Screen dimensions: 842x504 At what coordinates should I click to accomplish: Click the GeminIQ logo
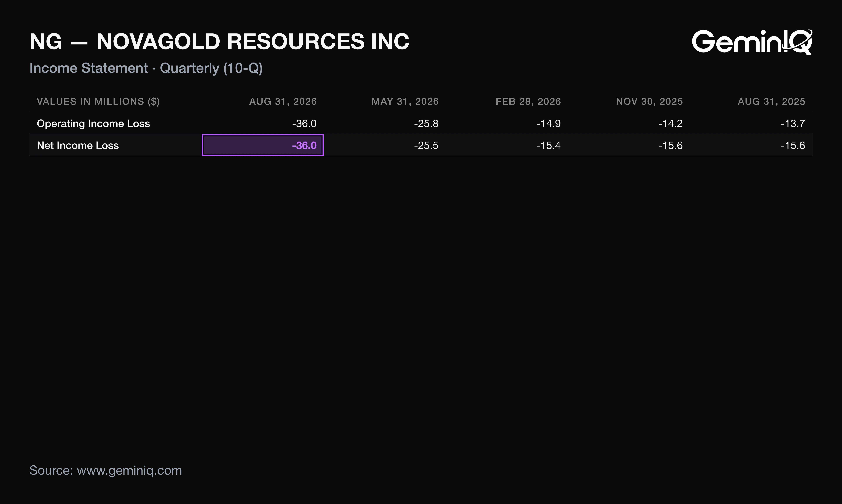[752, 42]
